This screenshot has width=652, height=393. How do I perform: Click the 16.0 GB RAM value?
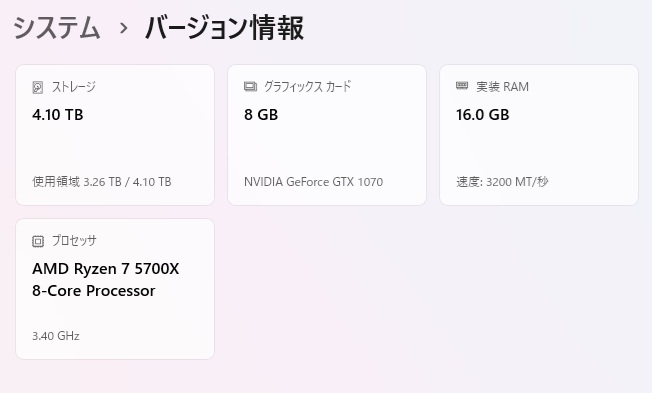click(x=483, y=115)
